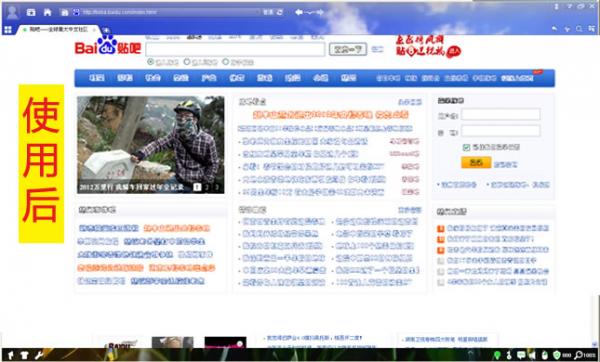This screenshot has height=362, width=600.
Task: Click the orange login button
Action: (x=476, y=163)
